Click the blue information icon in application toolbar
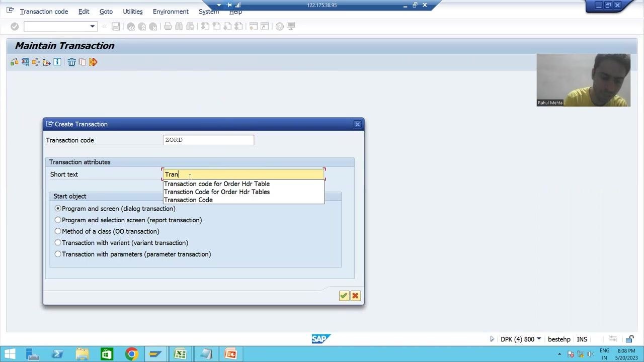Image resolution: width=644 pixels, height=362 pixels. [x=57, y=62]
